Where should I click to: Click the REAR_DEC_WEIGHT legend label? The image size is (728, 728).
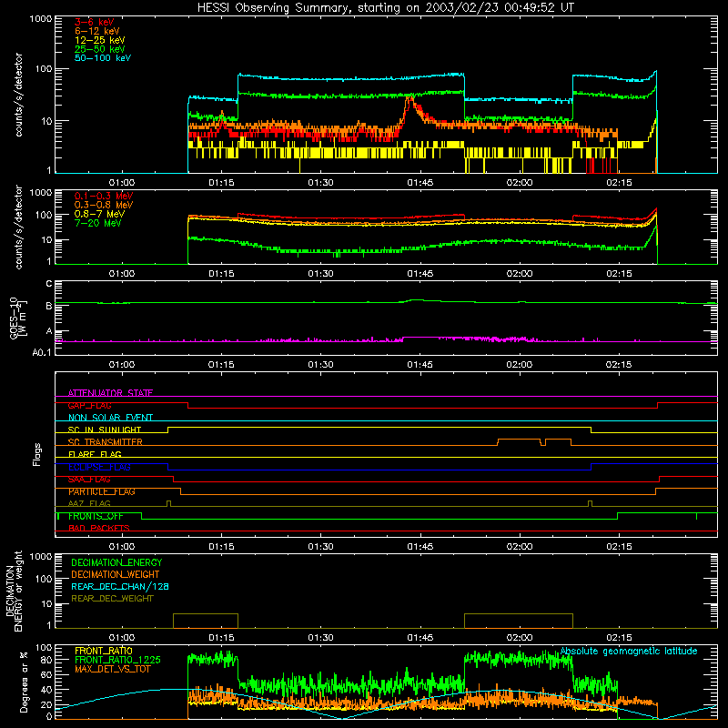click(x=112, y=599)
